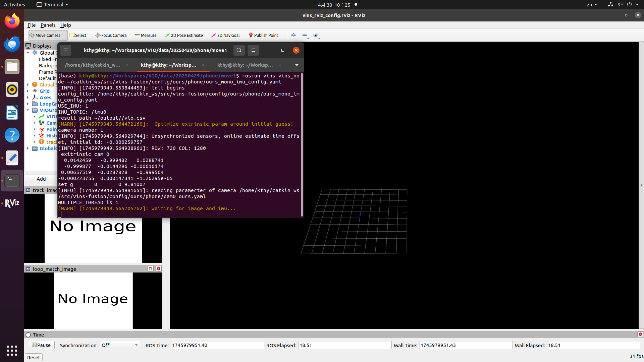Open the Synchronization dropdown
644x362 pixels.
(x=120, y=345)
